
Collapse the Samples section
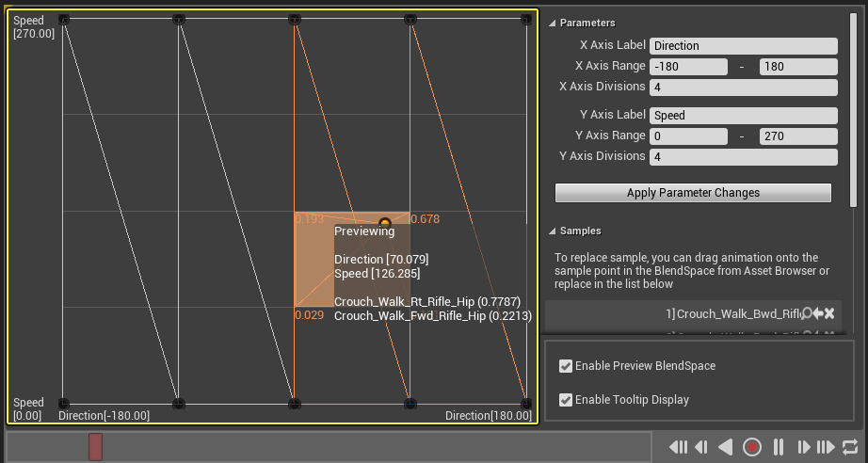pyautogui.click(x=552, y=231)
